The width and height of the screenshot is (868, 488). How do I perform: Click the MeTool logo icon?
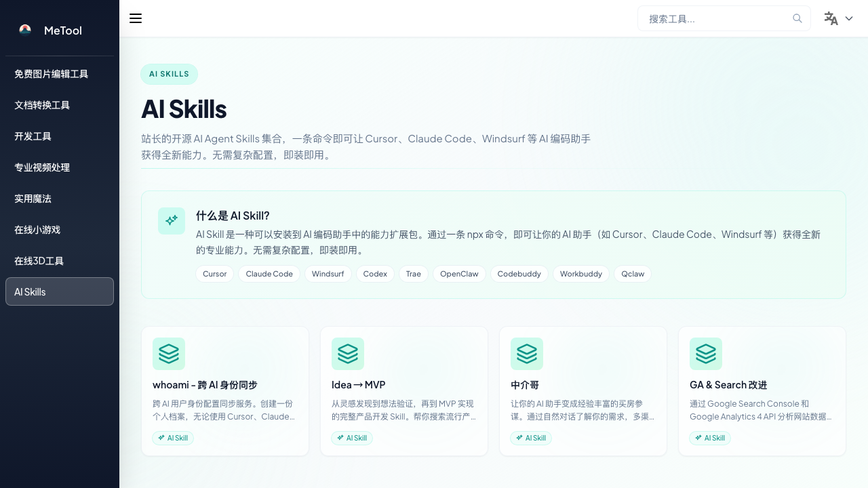click(x=25, y=30)
